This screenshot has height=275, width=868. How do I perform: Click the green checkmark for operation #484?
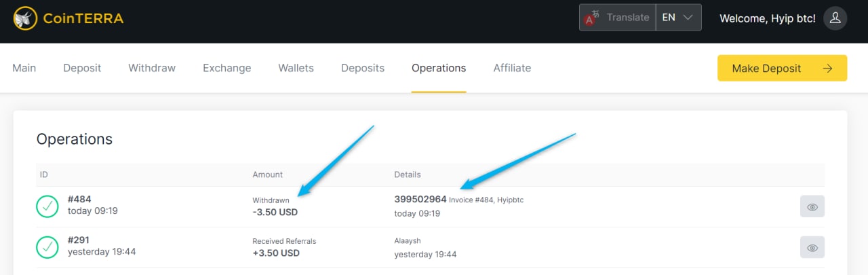point(47,206)
